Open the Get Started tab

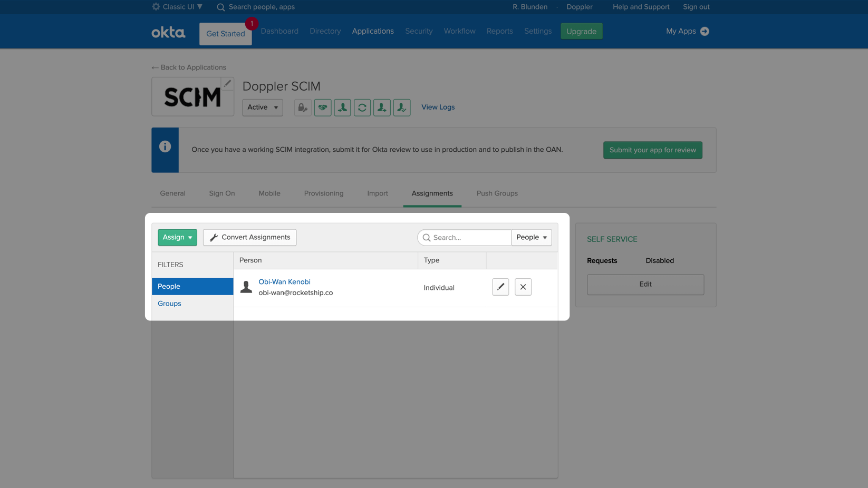(226, 34)
